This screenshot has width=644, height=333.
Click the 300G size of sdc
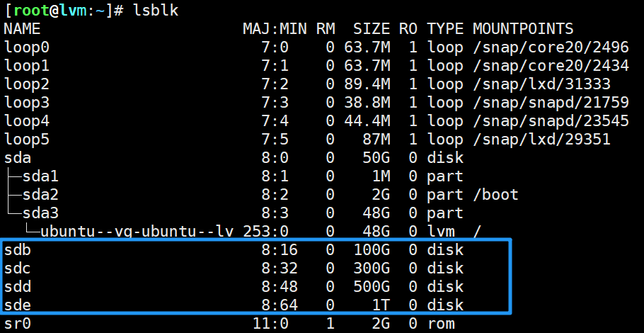371,269
